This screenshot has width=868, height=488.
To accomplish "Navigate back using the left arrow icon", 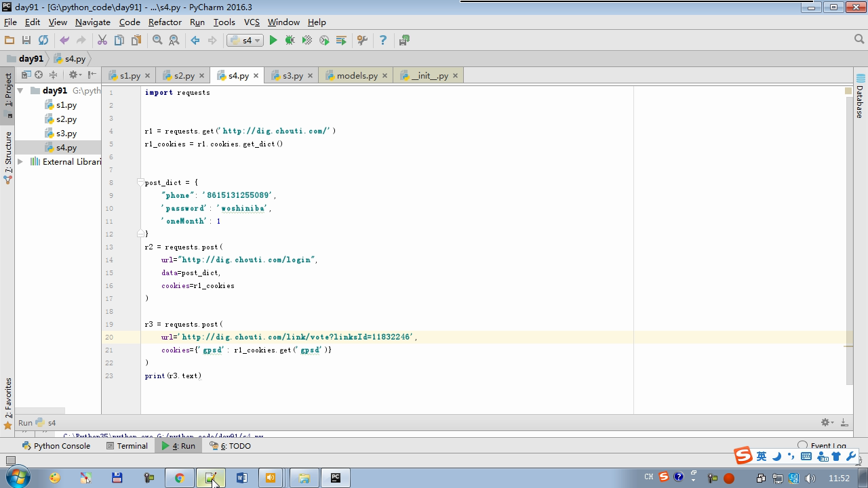I will point(195,41).
